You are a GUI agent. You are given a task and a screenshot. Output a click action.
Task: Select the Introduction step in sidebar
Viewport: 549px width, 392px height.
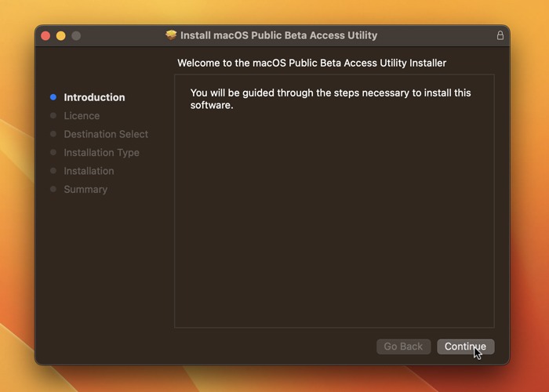94,97
